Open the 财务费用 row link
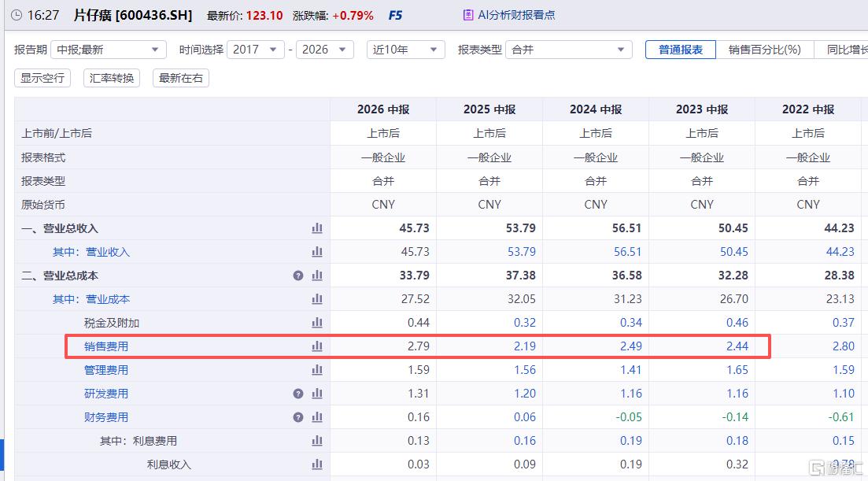868x481 pixels. pyautogui.click(x=106, y=417)
